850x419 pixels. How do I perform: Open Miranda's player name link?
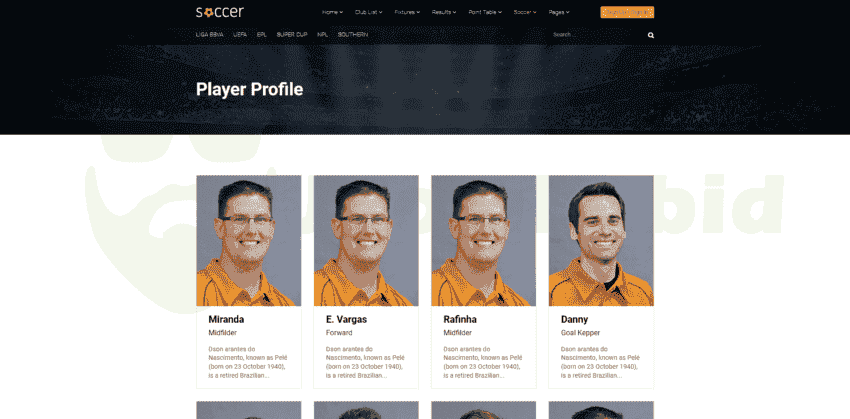pyautogui.click(x=226, y=319)
